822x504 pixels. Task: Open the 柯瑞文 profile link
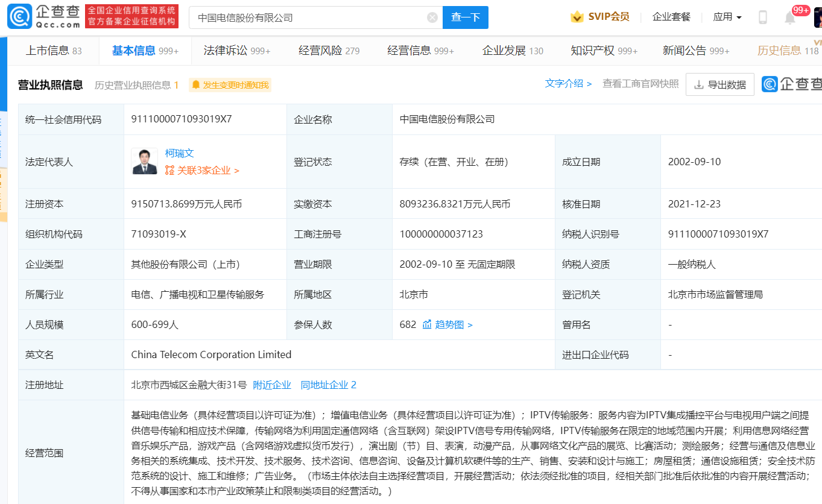180,154
